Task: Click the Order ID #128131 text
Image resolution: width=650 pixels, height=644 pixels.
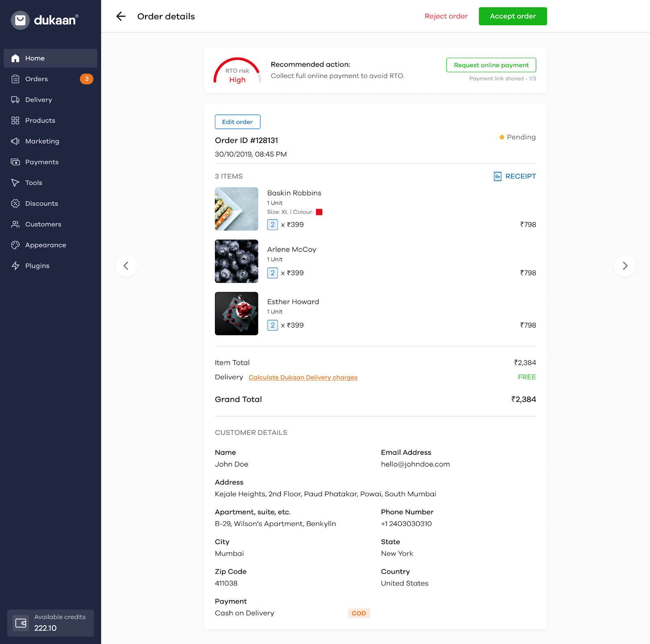Action: (247, 140)
